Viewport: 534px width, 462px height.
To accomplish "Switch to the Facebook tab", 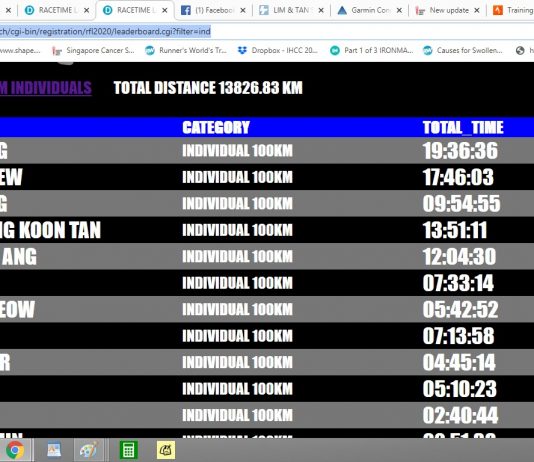I will (208, 11).
